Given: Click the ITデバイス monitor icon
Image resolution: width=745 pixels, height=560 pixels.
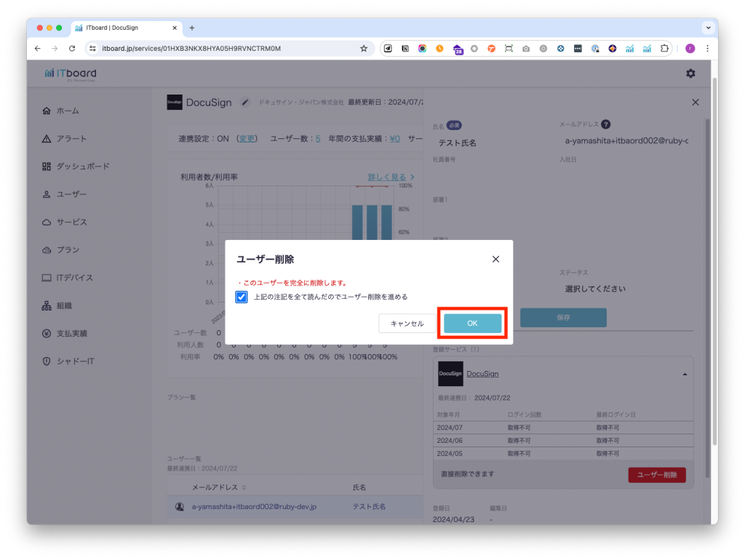Looking at the screenshot, I should pyautogui.click(x=47, y=278).
